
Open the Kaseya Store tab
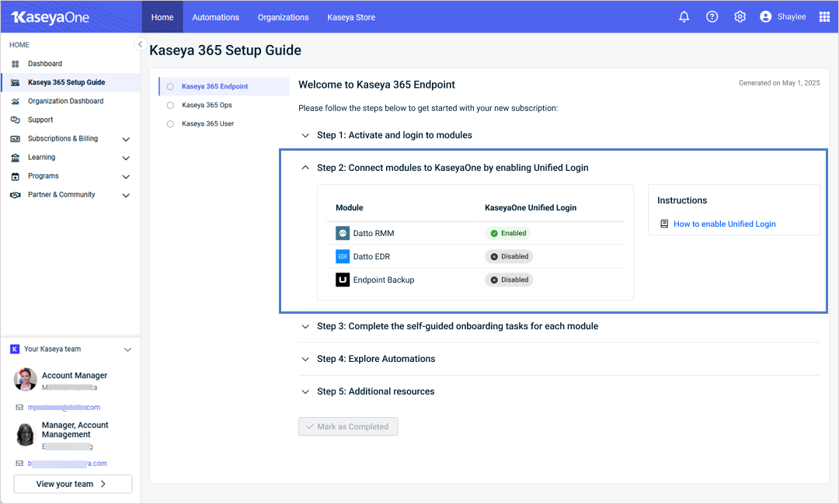351,17
